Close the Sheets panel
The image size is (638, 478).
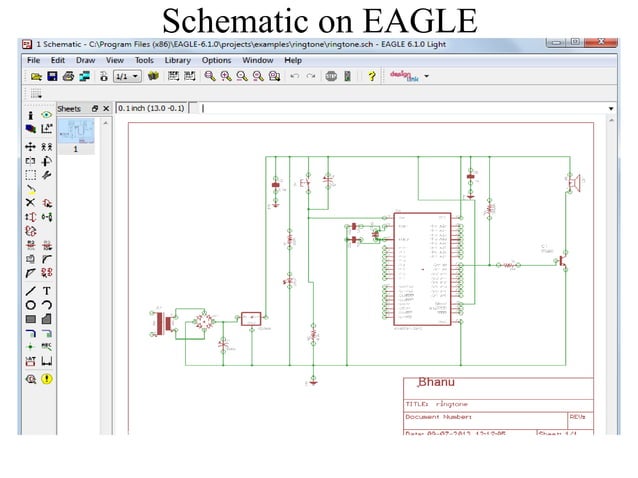pyautogui.click(x=106, y=109)
